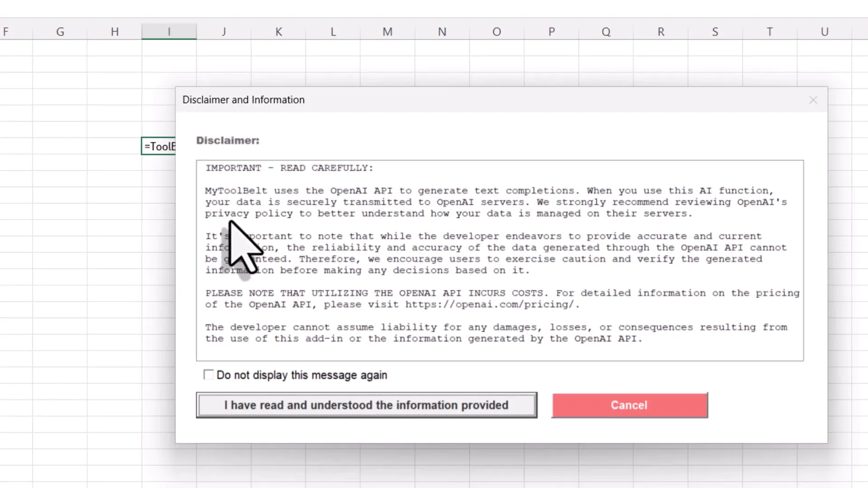Close the Disclaimer dialog with X

click(813, 100)
